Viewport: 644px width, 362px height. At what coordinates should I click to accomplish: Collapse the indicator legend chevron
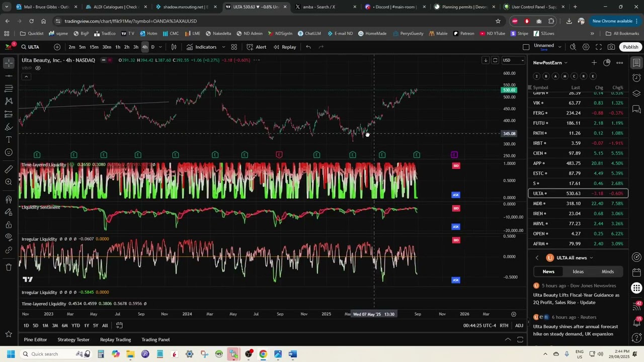[x=26, y=76]
